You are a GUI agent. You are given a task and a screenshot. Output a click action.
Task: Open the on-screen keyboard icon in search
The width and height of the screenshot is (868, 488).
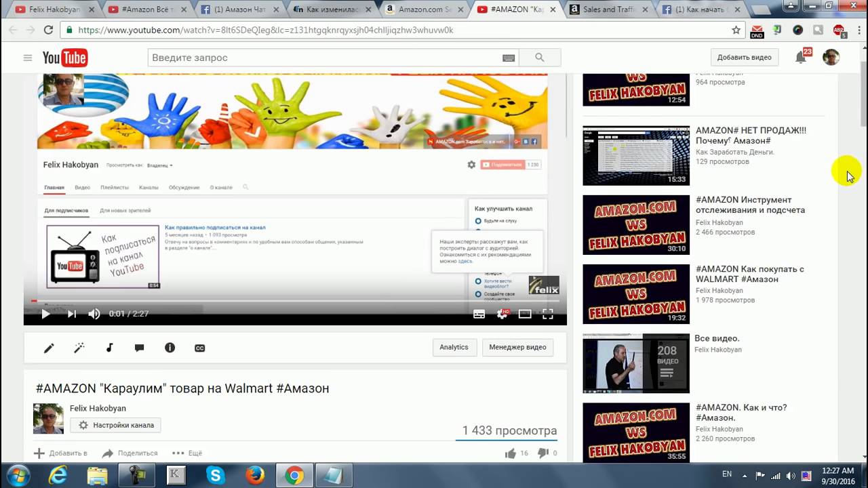[509, 58]
